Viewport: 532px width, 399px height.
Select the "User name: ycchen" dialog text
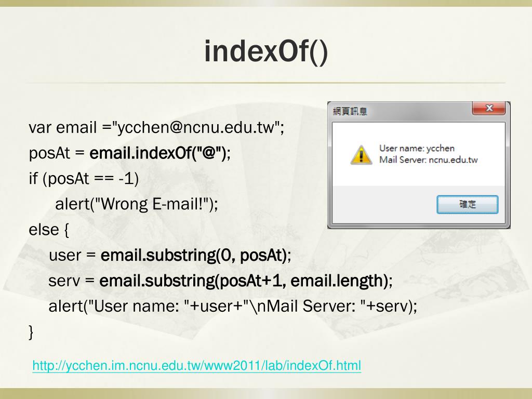click(417, 148)
